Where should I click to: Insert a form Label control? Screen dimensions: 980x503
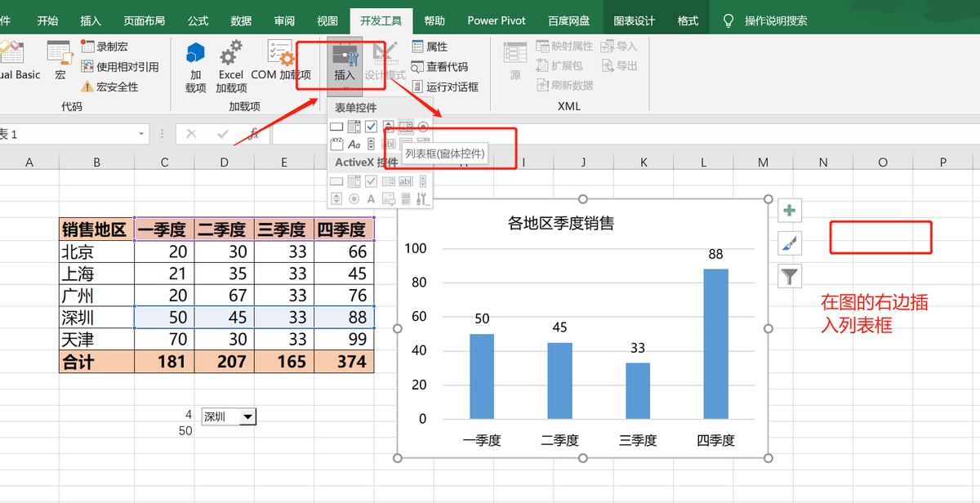354,145
